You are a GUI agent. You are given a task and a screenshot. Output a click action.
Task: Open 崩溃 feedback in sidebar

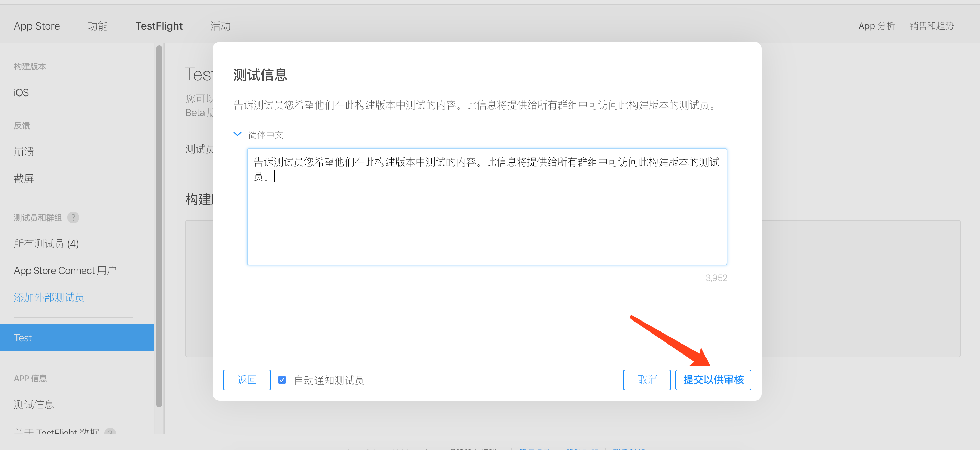(x=24, y=151)
